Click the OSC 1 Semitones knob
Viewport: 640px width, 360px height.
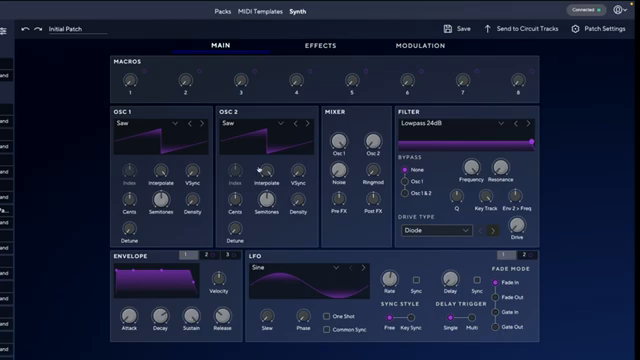(161, 200)
